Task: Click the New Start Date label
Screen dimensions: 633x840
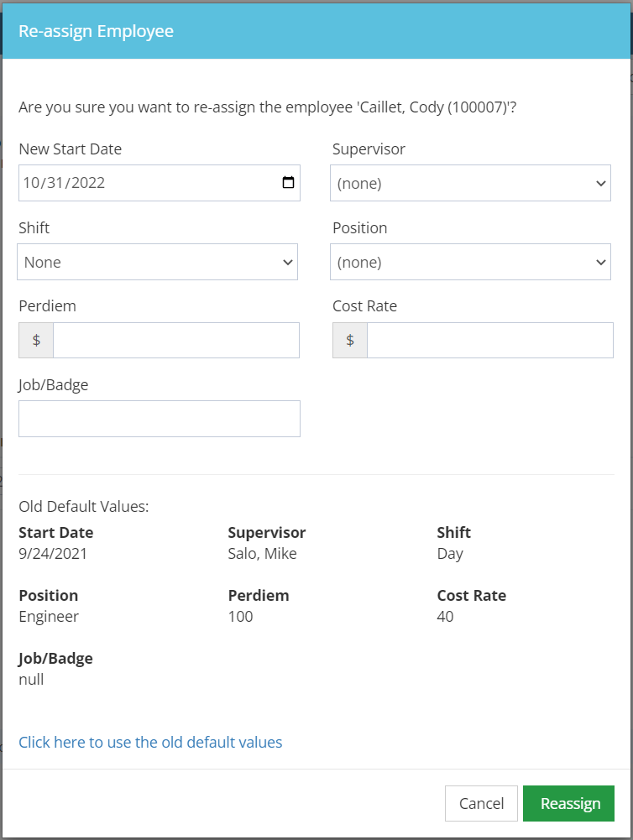Action: 70,149
